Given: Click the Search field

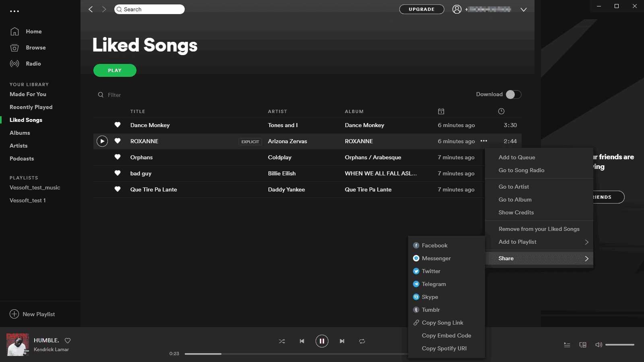Looking at the screenshot, I should click(149, 9).
